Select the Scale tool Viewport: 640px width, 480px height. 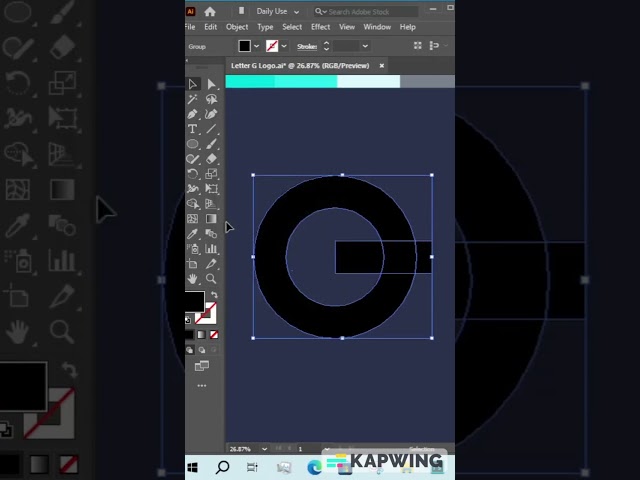pos(211,174)
